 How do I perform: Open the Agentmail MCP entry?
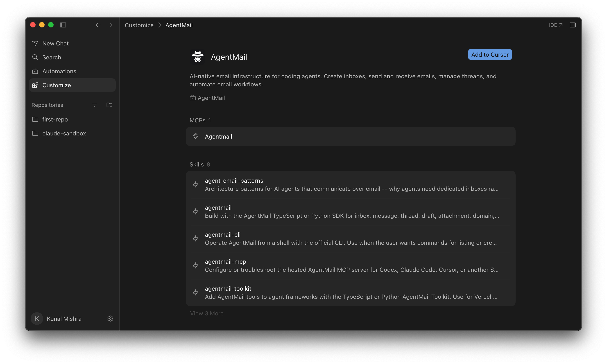351,136
